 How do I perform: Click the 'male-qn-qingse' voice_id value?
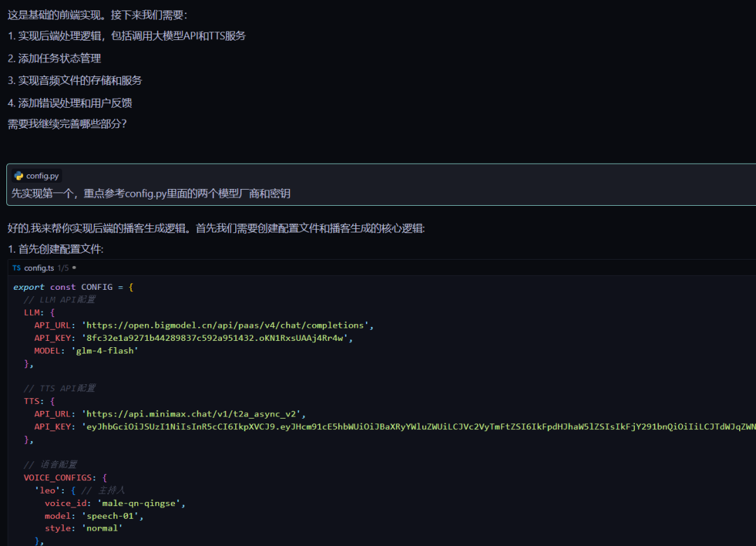pyautogui.click(x=141, y=503)
